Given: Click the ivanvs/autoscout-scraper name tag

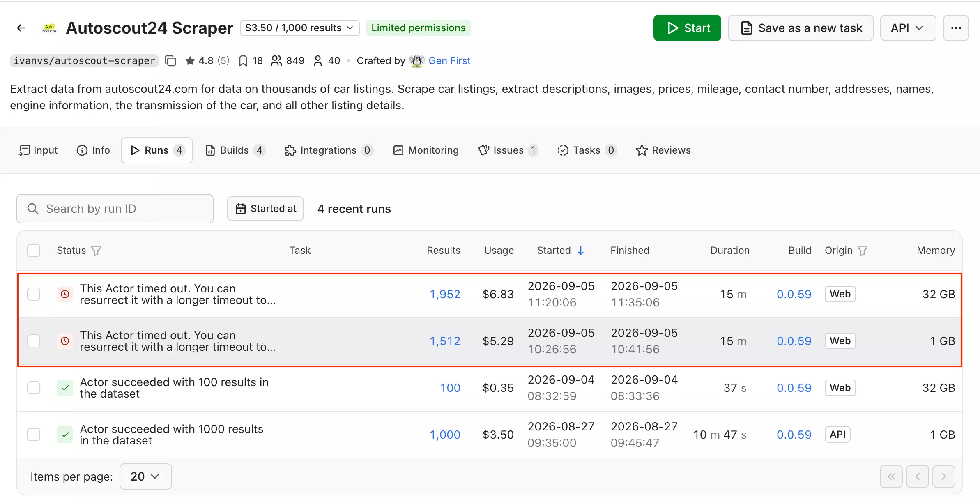Looking at the screenshot, I should pos(84,61).
